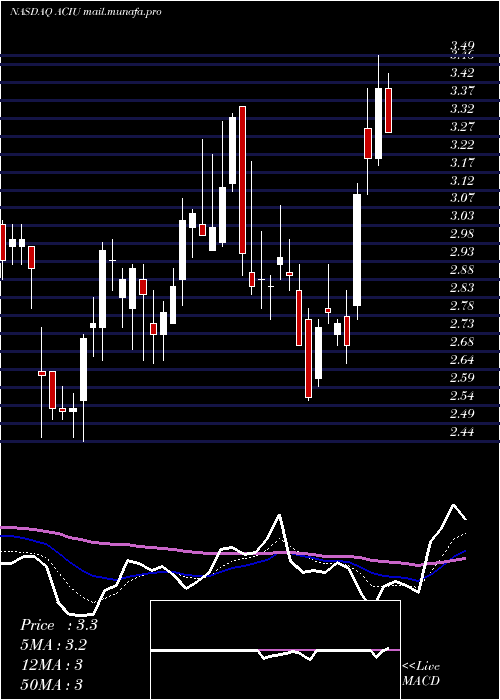Click the 3.17 price axis label
This screenshot has width=500, height=700.
(x=462, y=162)
